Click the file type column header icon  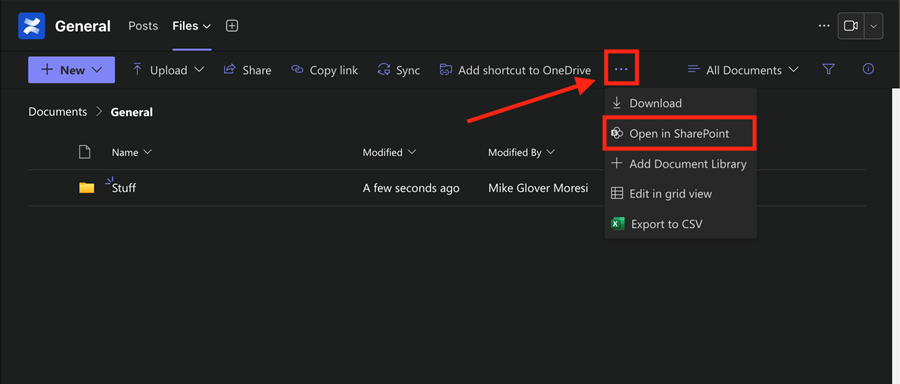tap(84, 152)
